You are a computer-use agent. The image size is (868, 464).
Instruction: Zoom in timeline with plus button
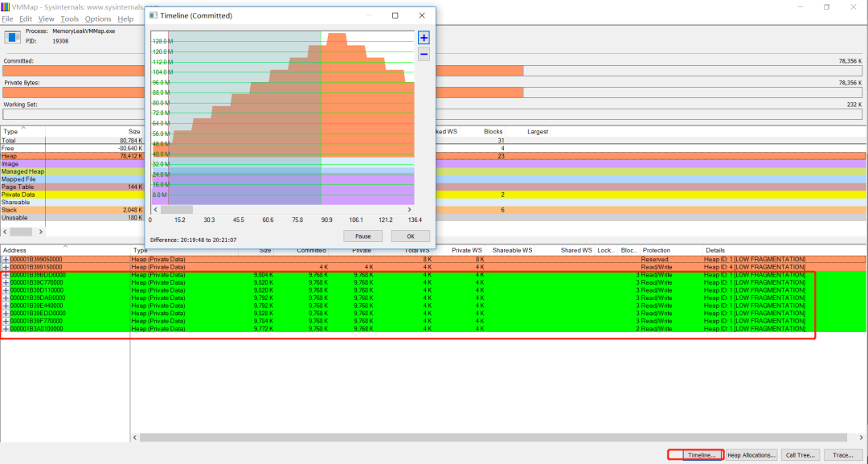coord(424,38)
